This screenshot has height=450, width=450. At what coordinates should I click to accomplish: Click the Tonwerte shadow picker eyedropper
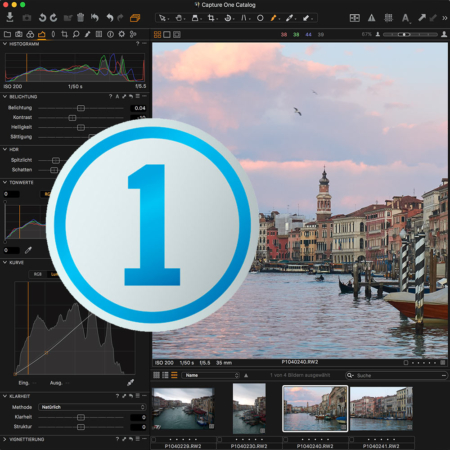tap(28, 250)
